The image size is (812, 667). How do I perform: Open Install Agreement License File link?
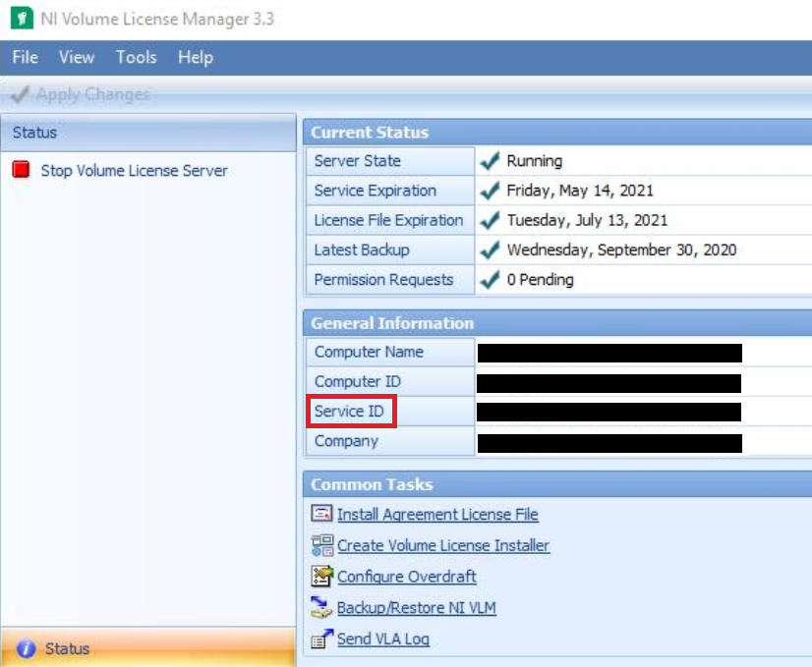point(437,515)
